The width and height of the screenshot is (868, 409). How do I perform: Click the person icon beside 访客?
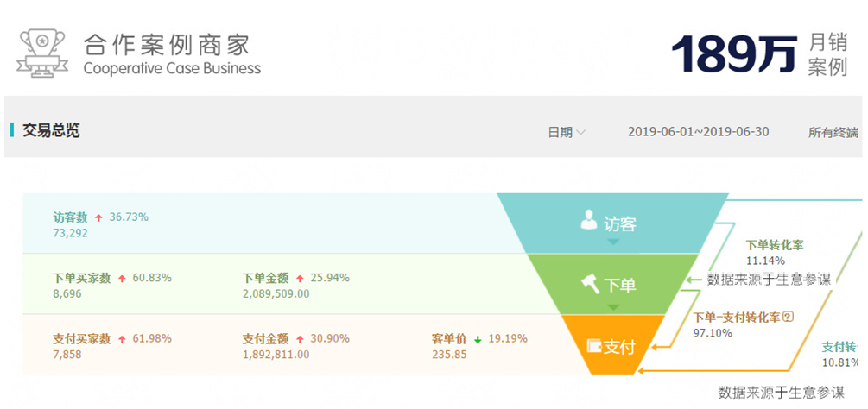[x=589, y=222]
